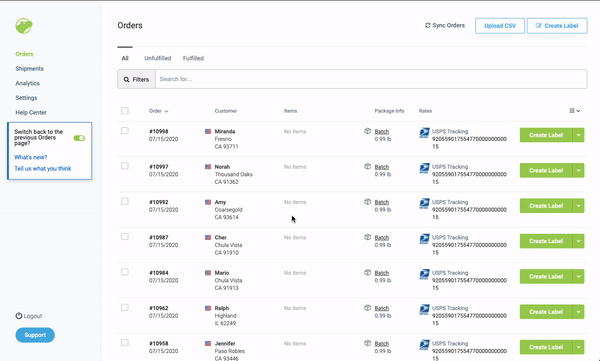Select checkbox for order #10962
The height and width of the screenshot is (361, 600).
click(x=125, y=307)
